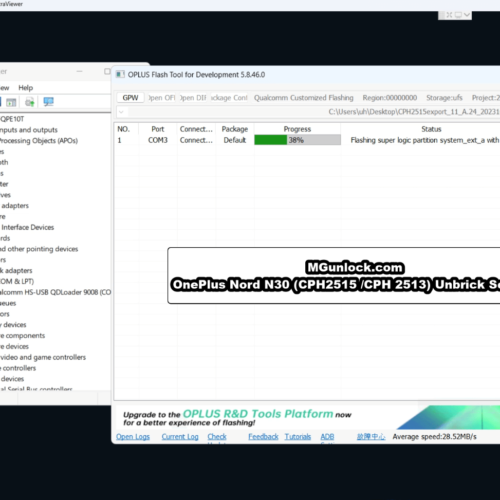Viewport: 500px width, 500px height.
Task: Open the Help menu in Device Manager
Action: [26, 88]
